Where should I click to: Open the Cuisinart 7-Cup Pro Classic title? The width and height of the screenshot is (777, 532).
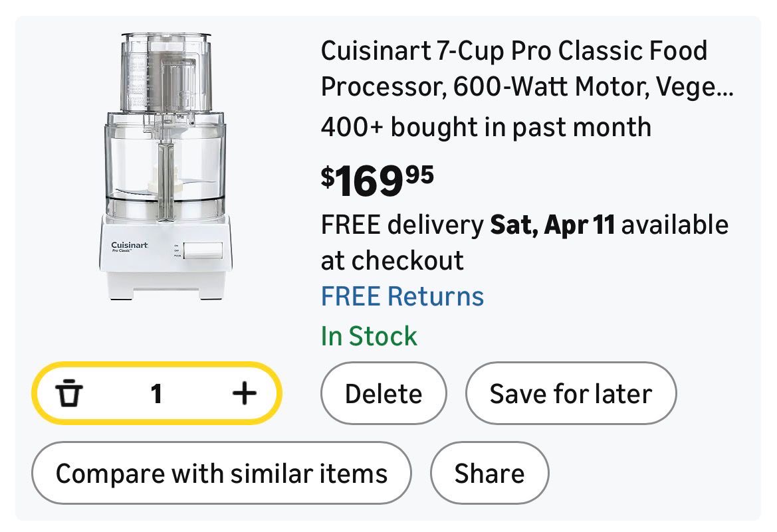(x=514, y=51)
